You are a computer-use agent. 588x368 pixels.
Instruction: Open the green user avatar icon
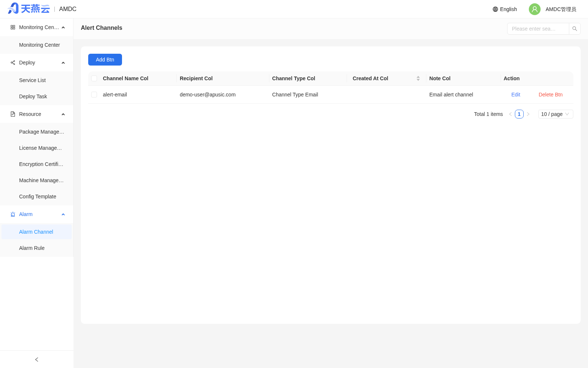(x=535, y=9)
